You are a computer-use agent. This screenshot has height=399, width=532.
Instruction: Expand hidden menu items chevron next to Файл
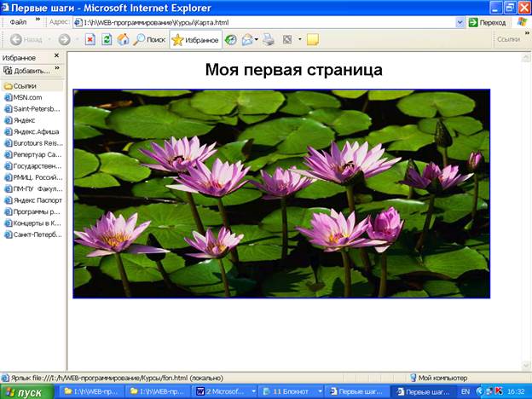click(x=38, y=20)
